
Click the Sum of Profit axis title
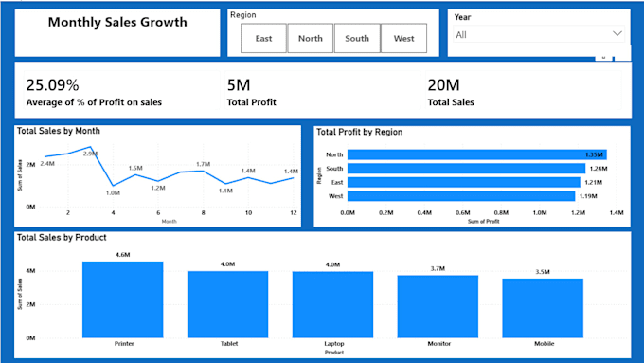[483, 221]
